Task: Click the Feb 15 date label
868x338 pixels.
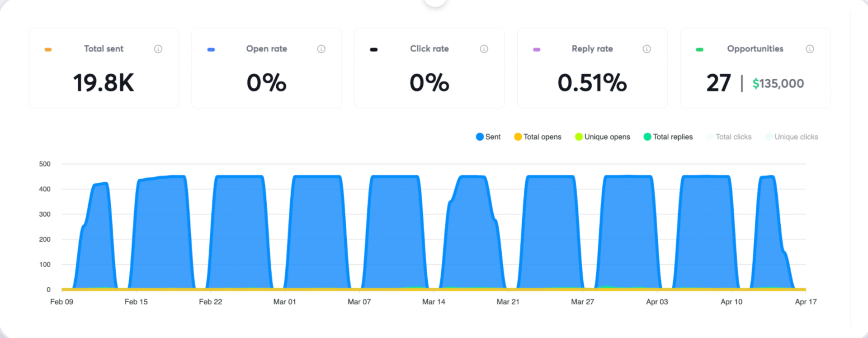Action: coord(136,302)
